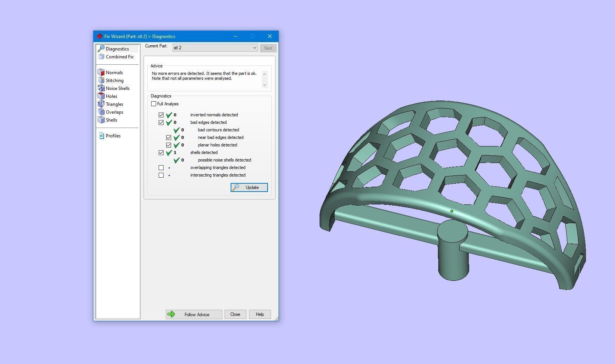
Task: Click the Noise Shells icon
Action: point(101,88)
